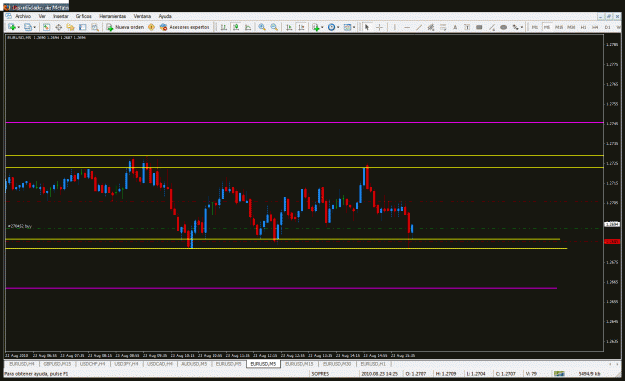The height and width of the screenshot is (381, 625).
Task: Select the vertical line drawing tool
Action: pos(394,27)
